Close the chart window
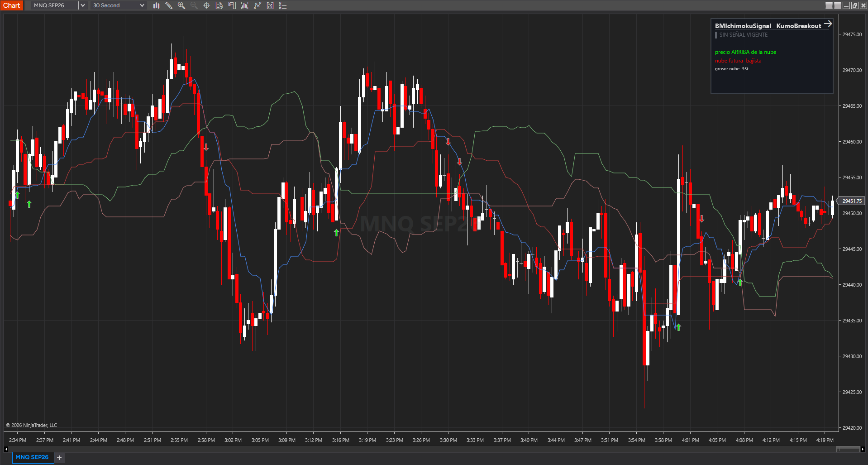 pos(863,5)
